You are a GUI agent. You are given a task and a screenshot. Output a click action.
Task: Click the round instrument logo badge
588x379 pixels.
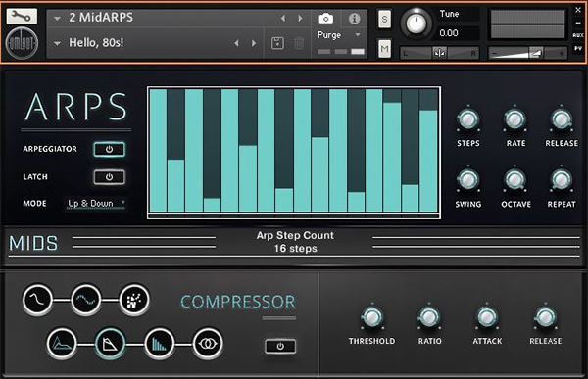(x=22, y=43)
